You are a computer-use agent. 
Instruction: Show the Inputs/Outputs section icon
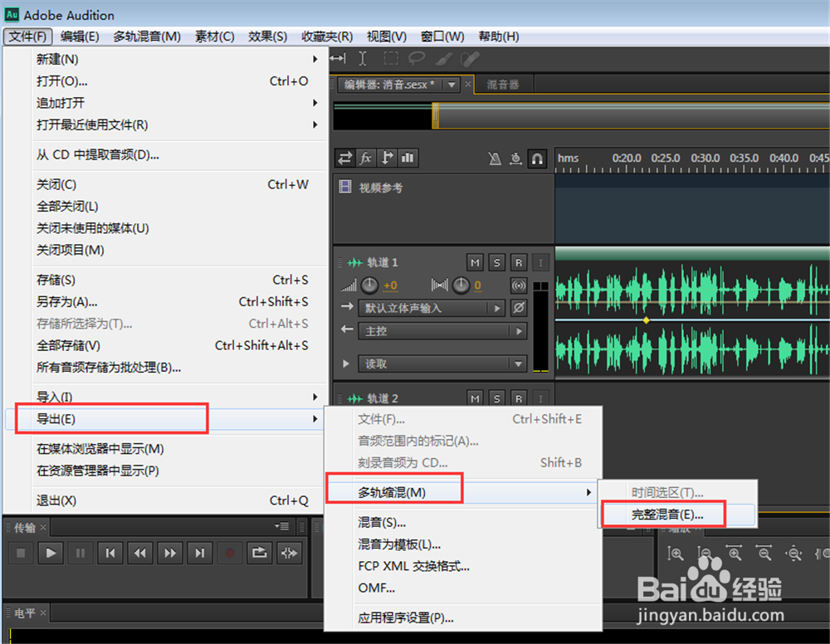pos(345,158)
